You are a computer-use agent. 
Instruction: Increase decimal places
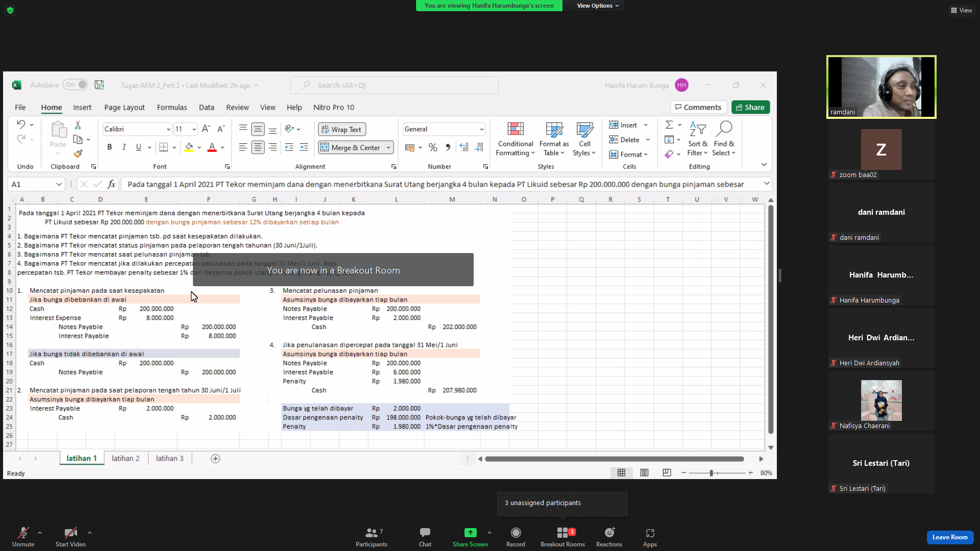tap(464, 147)
